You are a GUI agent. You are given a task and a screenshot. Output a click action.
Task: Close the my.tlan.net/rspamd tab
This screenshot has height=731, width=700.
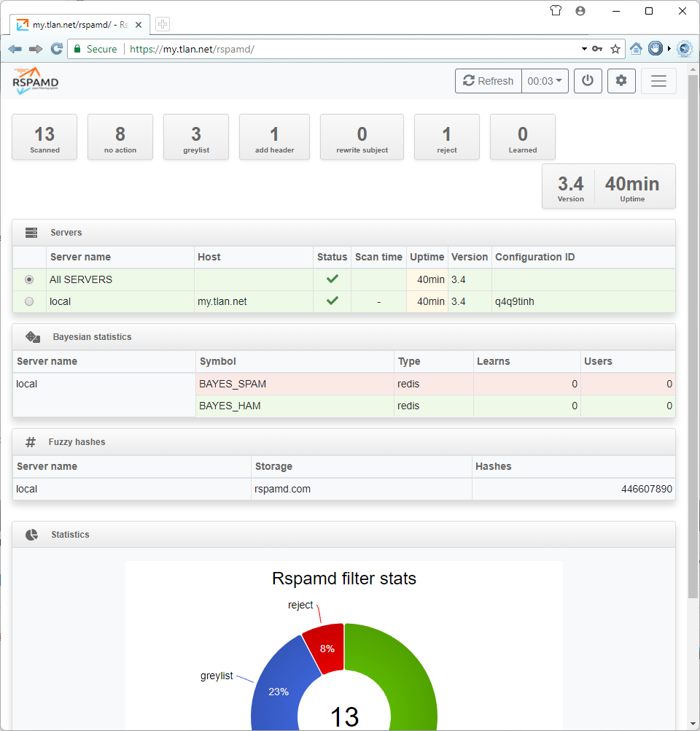(139, 25)
